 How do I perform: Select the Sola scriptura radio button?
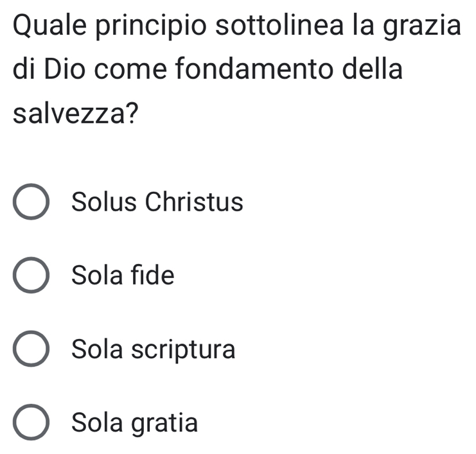(30, 351)
